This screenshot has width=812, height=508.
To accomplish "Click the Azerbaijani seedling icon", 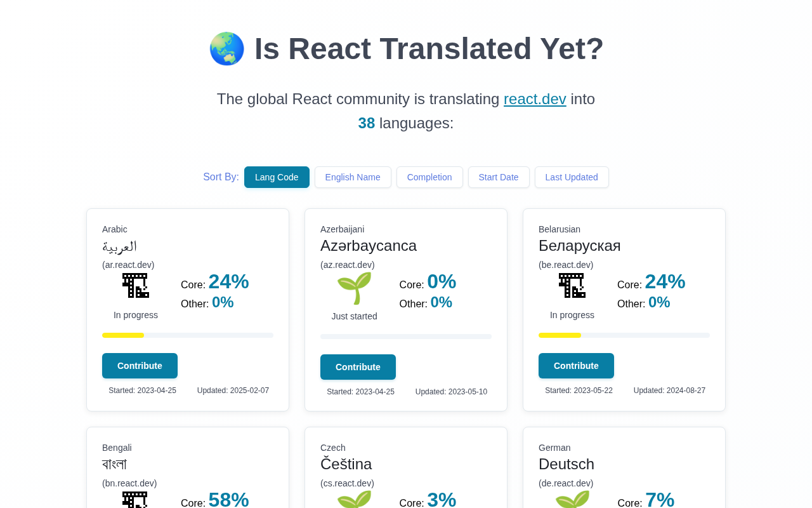I will (x=354, y=288).
